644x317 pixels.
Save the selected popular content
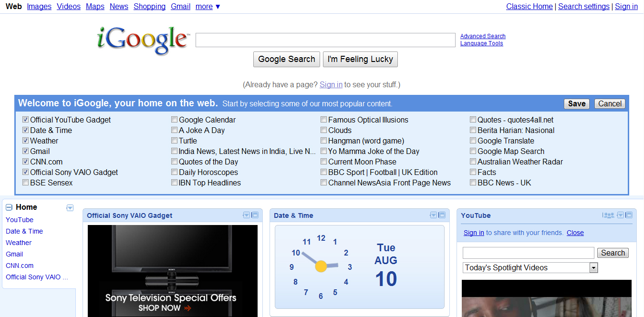(x=577, y=104)
